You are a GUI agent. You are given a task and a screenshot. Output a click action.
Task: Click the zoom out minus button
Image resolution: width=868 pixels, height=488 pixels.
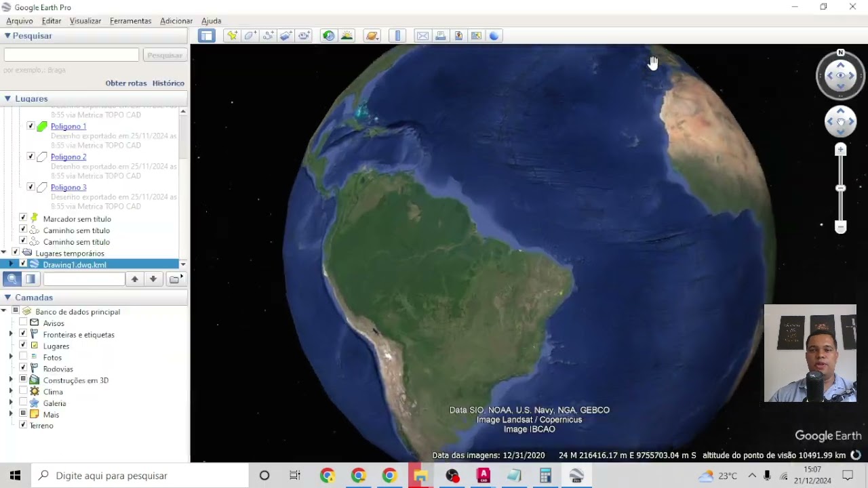841,227
